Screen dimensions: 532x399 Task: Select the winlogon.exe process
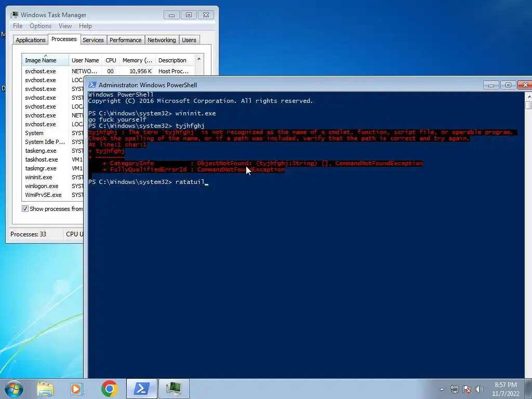coord(53,186)
